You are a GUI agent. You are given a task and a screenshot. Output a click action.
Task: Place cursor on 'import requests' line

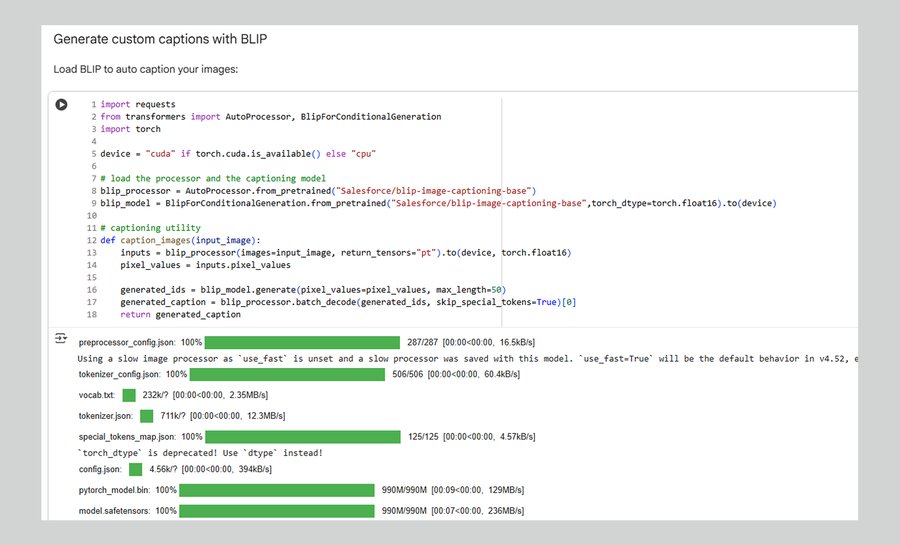[x=138, y=104]
